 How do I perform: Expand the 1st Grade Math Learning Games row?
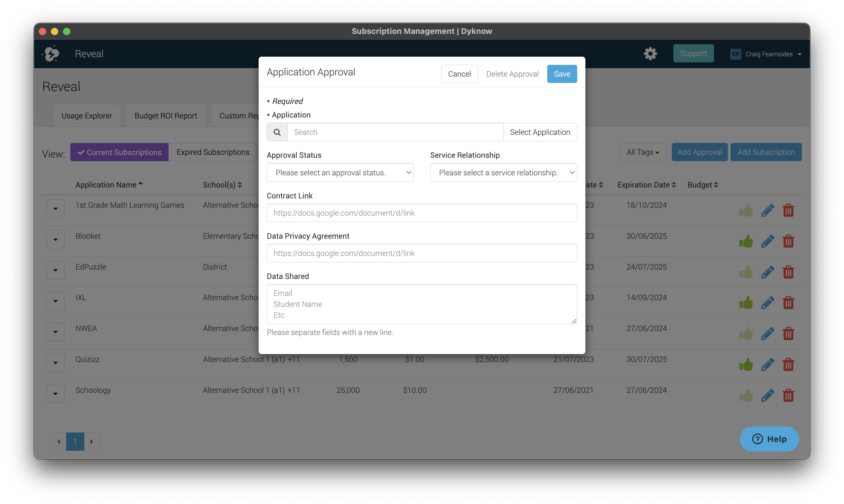pyautogui.click(x=55, y=208)
